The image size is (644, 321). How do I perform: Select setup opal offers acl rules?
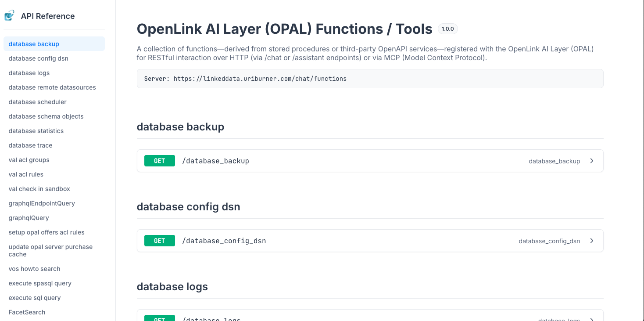tap(54, 232)
